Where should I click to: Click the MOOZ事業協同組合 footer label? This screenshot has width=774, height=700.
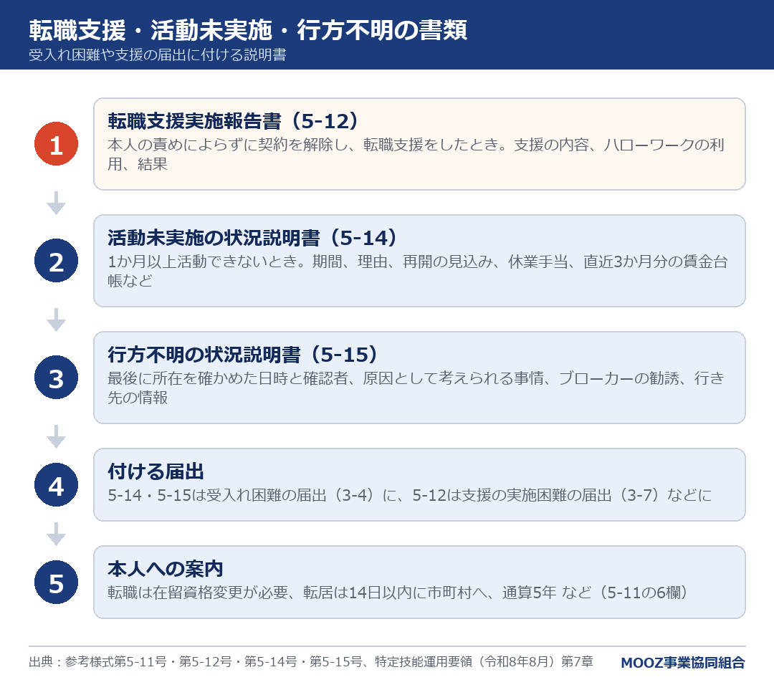(x=683, y=663)
